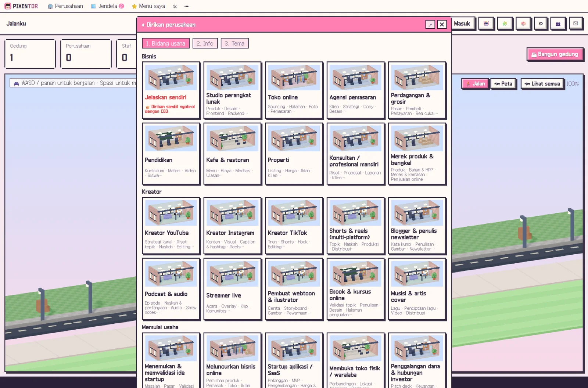This screenshot has width=588, height=388.
Task: Open the envelope mail icon
Action: (576, 24)
